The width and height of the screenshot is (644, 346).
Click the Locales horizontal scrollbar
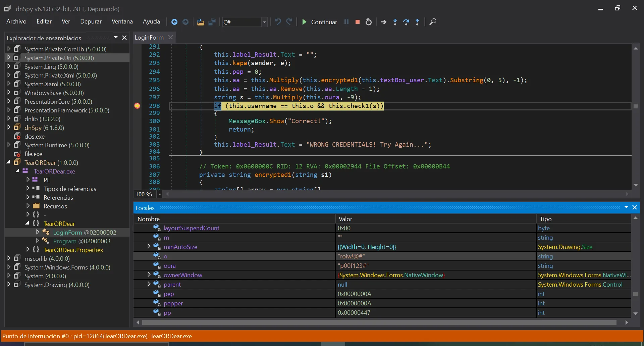(x=379, y=323)
